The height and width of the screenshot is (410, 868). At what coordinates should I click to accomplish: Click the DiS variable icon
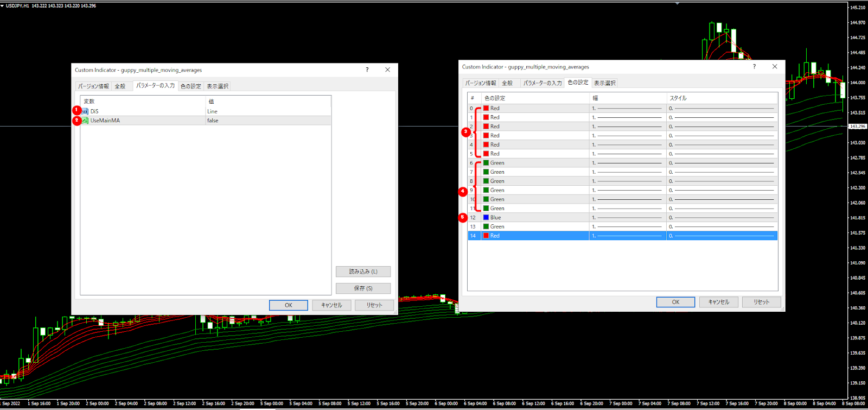click(85, 111)
